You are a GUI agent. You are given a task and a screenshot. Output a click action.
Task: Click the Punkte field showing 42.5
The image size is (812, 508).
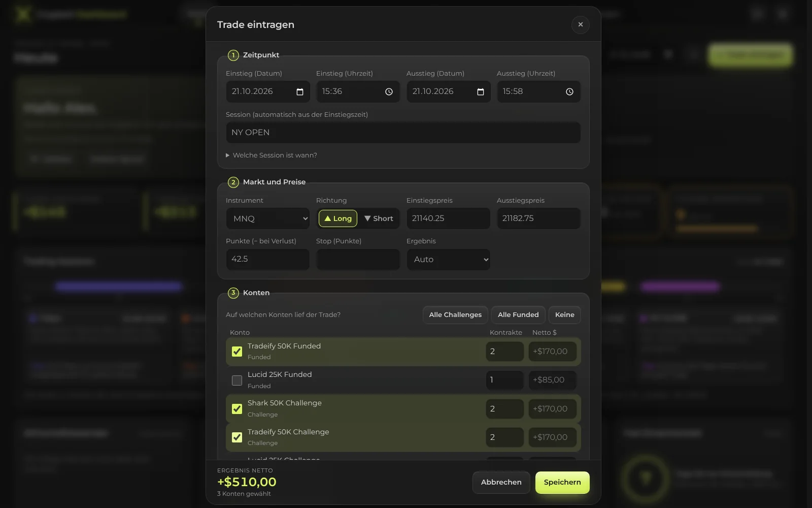267,259
